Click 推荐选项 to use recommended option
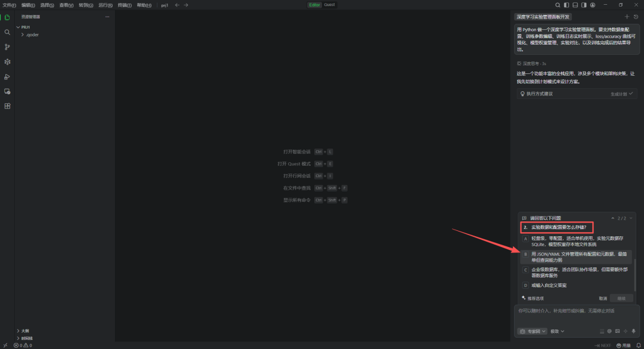644x349 pixels. click(533, 298)
